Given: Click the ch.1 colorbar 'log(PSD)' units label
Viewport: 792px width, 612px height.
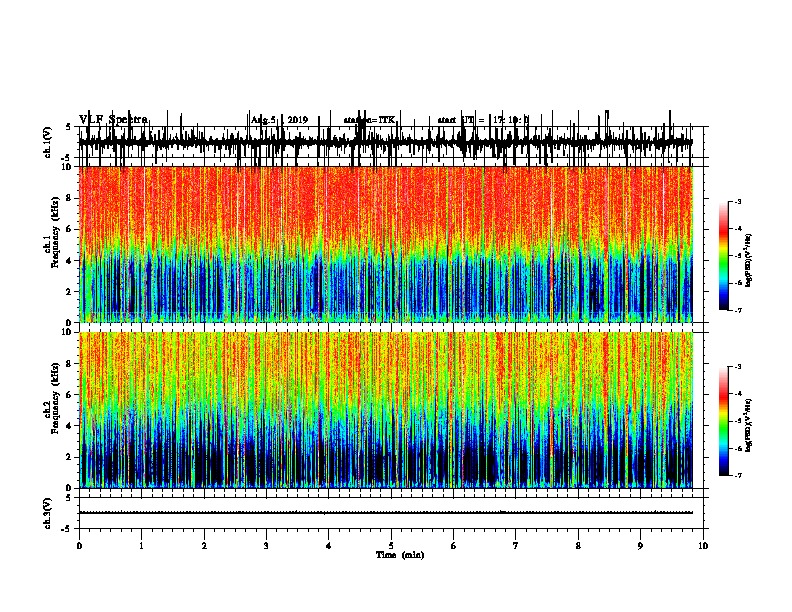Looking at the screenshot, I should (x=749, y=261).
